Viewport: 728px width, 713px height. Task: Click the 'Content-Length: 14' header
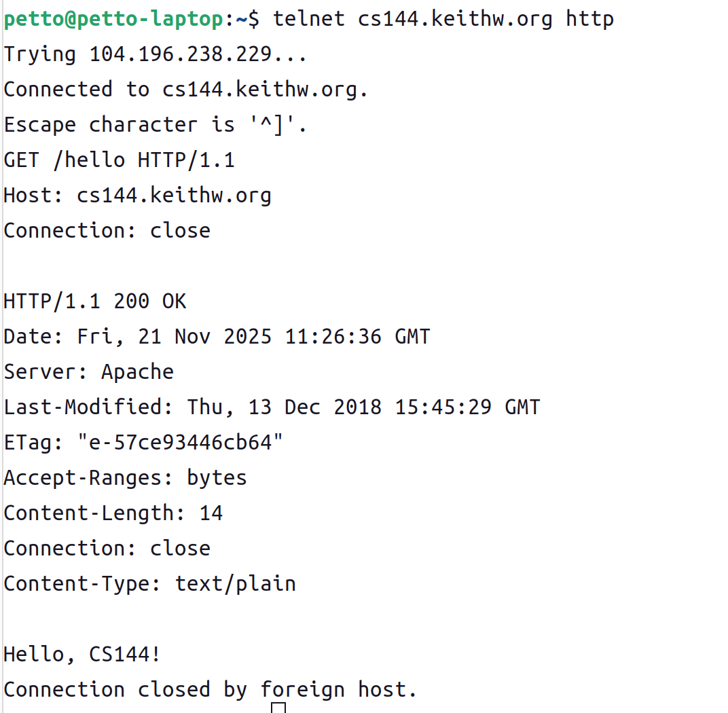[113, 513]
